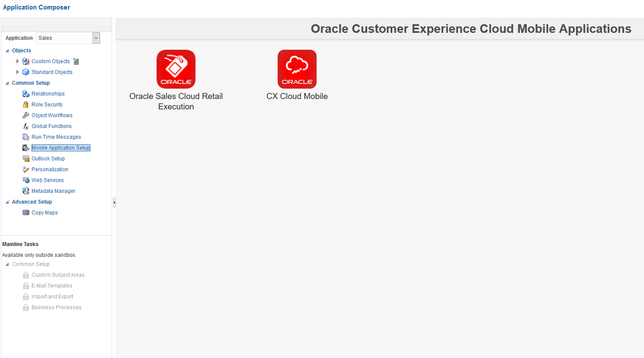
Task: Open the Copy Maps link
Action: click(x=45, y=213)
